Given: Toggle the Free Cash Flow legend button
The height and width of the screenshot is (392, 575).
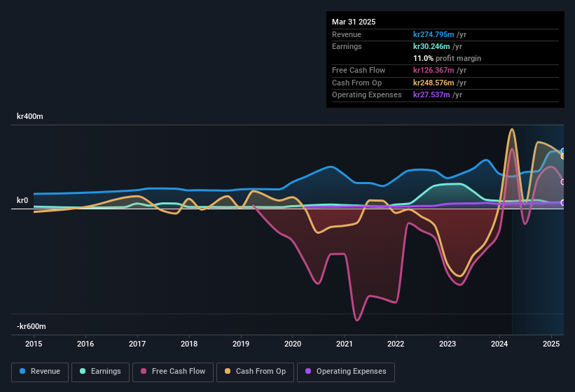Looking at the screenshot, I should pyautogui.click(x=173, y=372).
